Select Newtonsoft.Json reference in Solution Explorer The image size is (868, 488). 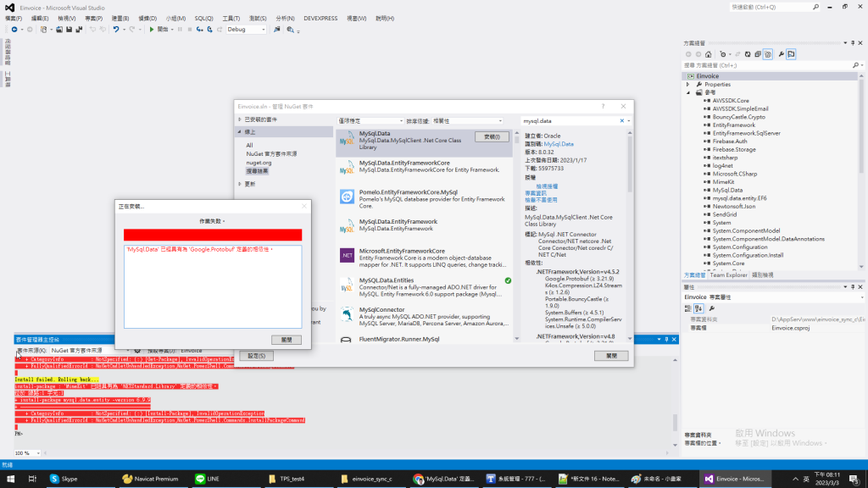point(733,207)
